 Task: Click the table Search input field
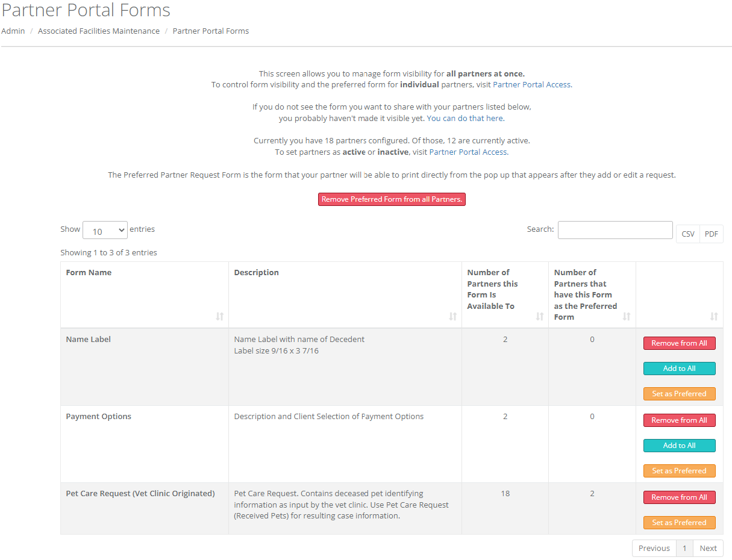pos(615,230)
